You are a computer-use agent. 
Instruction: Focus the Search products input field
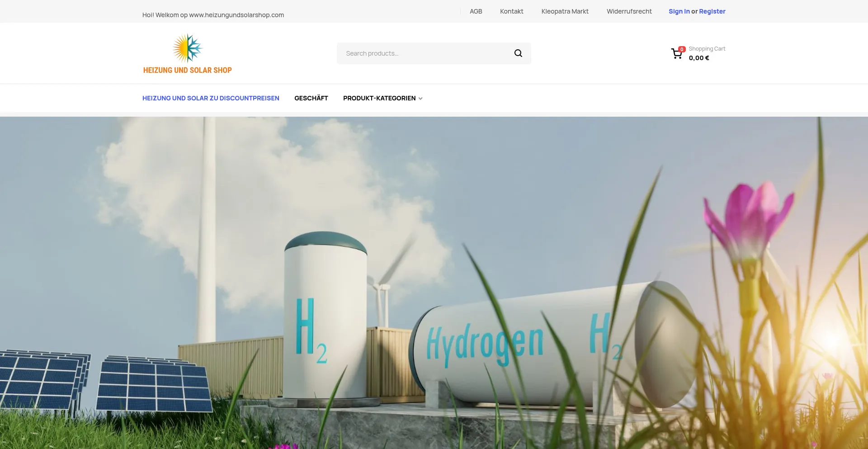click(x=425, y=53)
